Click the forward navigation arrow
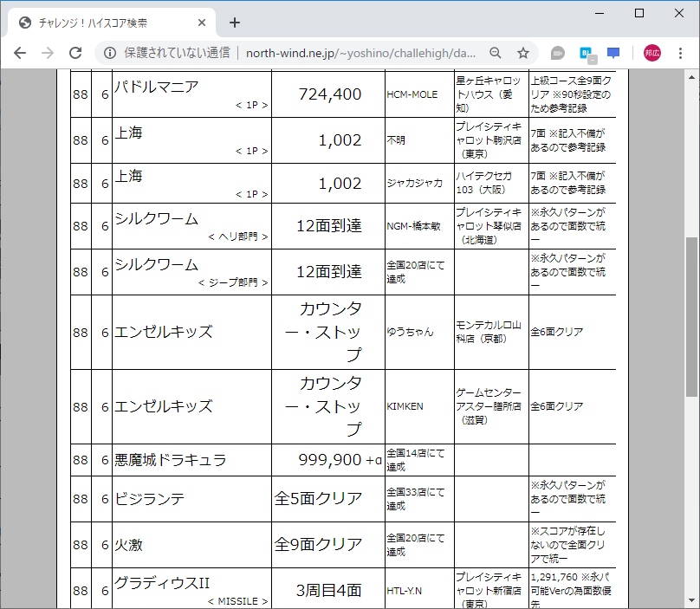Screen dimensions: 700x609 47,53
